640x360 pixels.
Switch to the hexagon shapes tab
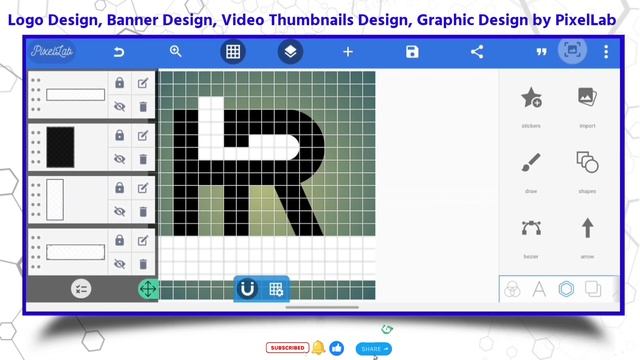click(566, 289)
